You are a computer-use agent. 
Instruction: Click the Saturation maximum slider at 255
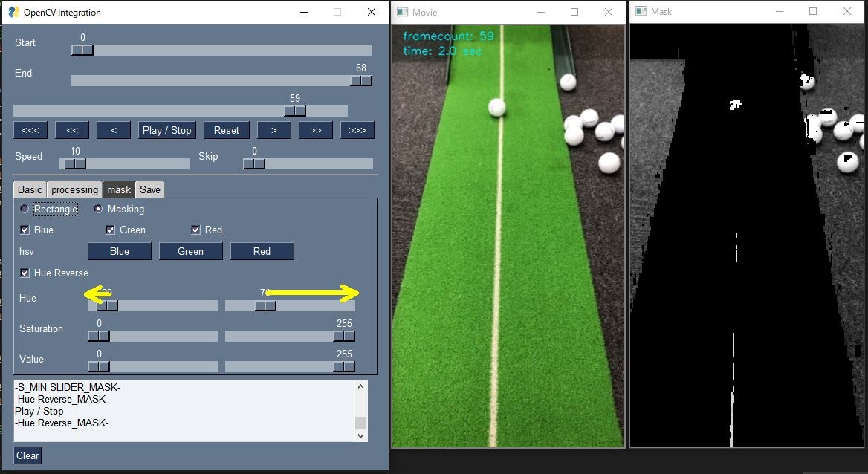[x=344, y=336]
